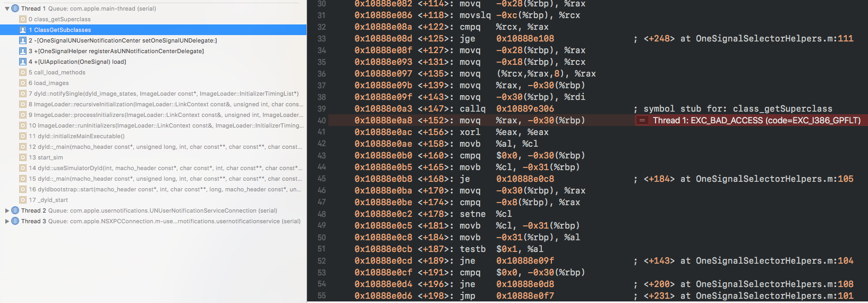868x303 pixels.
Task: Click frame icon beside 10 ImageLoader::runInitializers
Action: (23, 125)
